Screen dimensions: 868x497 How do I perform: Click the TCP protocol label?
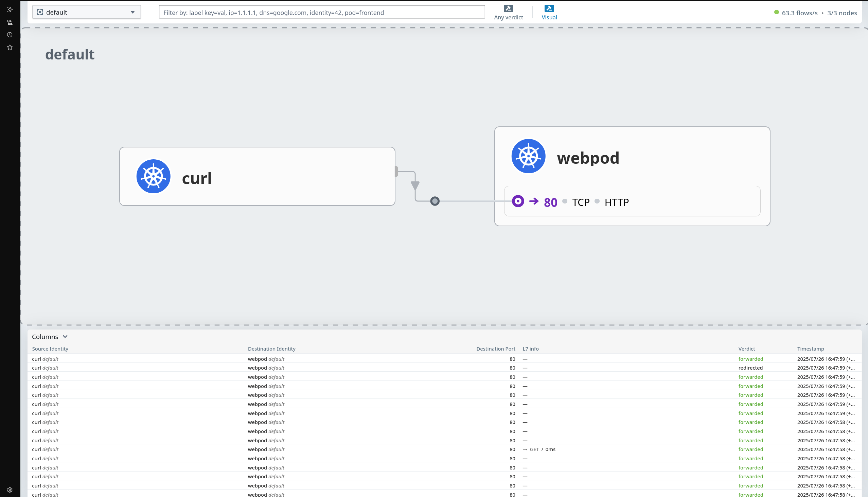[x=581, y=202]
